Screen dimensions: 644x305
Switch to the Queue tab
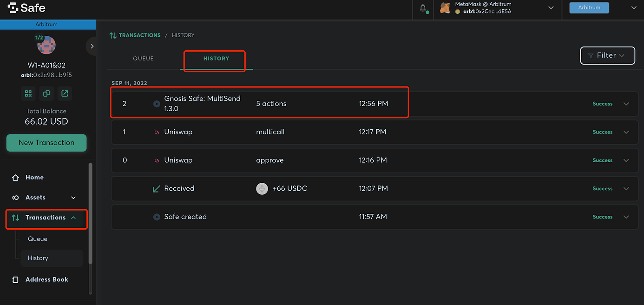143,59
